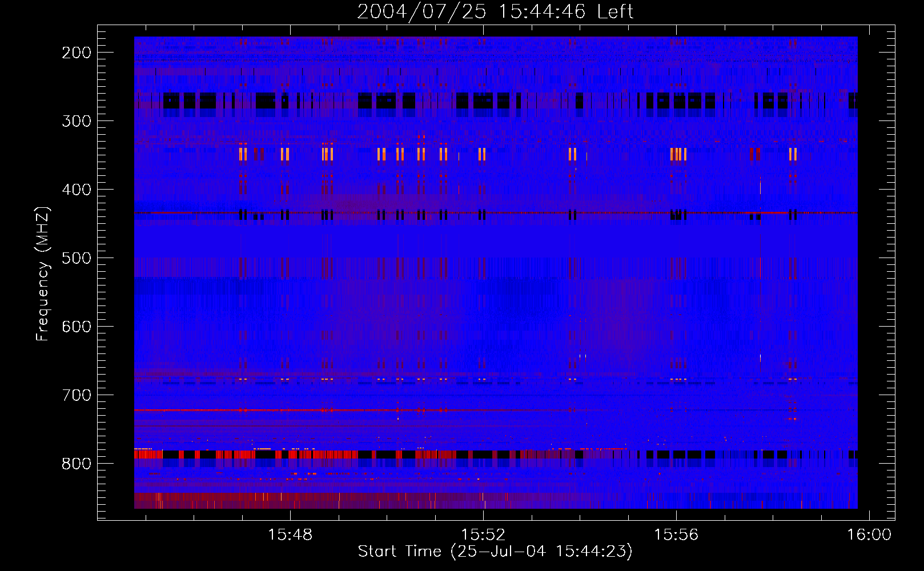
Task: Click the 15:56 time tick label
Action: [676, 535]
